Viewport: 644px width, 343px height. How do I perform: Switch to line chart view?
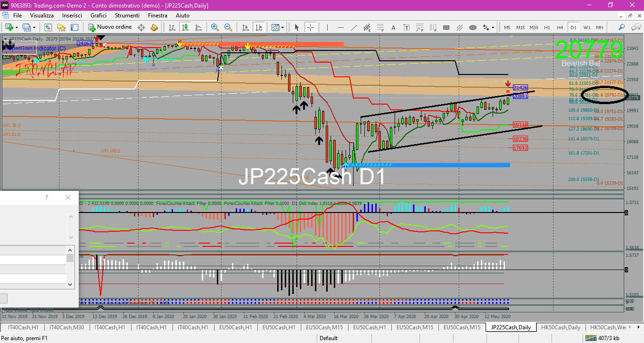[198, 27]
